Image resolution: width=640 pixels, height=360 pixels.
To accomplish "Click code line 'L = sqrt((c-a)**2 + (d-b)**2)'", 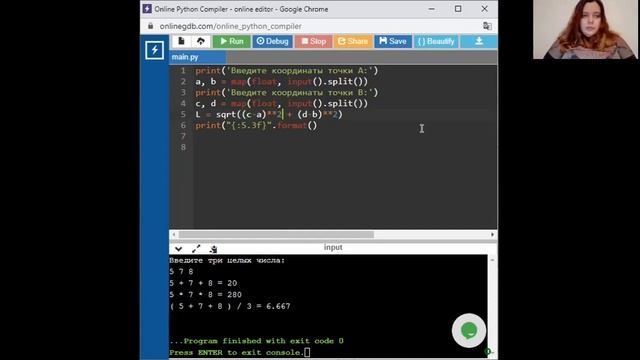I will 269,114.
